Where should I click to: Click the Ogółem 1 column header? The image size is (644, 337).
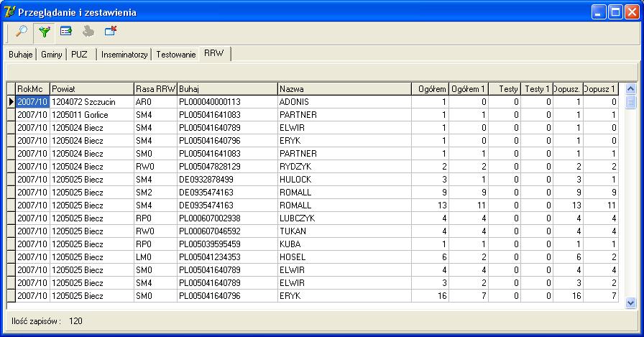coord(468,89)
